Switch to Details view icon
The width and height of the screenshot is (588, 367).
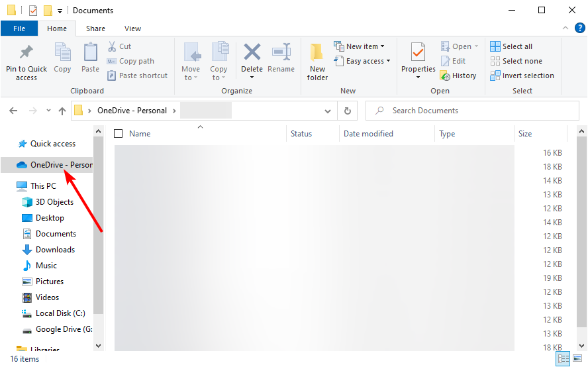(x=563, y=358)
